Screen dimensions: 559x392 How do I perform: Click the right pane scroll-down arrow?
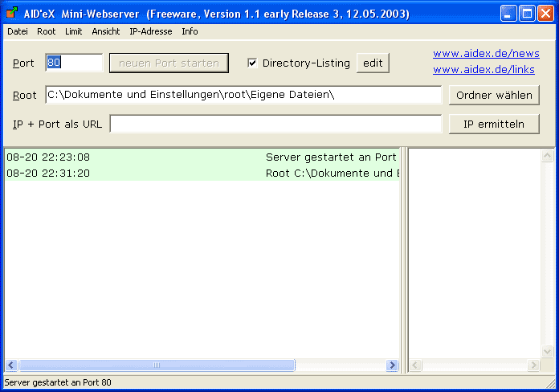tap(547, 351)
